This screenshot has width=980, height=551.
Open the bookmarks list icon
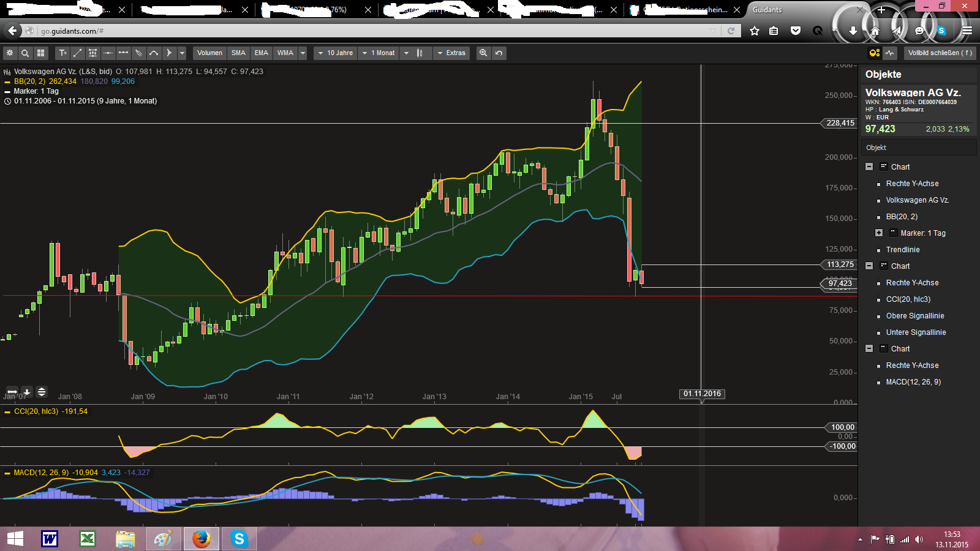pos(774,31)
